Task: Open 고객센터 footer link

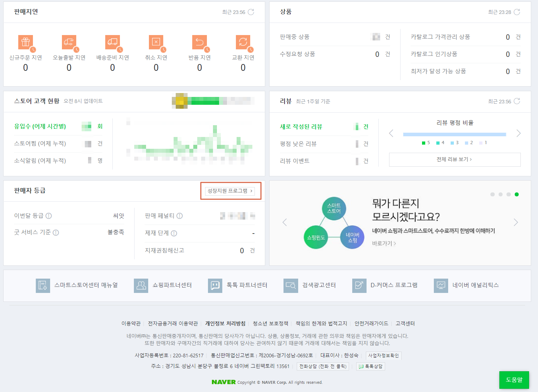Action: tap(405, 323)
